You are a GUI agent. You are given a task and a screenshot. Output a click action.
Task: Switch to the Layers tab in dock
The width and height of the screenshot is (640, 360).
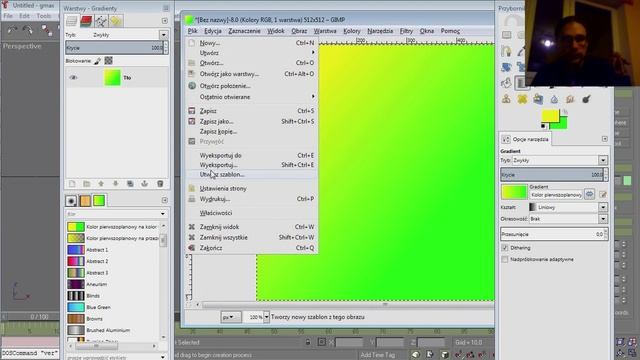click(72, 21)
